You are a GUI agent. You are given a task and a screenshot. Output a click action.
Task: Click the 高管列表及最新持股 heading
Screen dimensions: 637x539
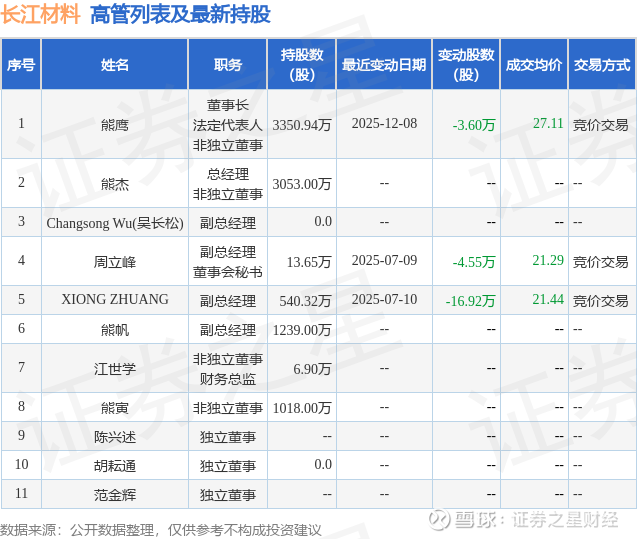(x=180, y=15)
